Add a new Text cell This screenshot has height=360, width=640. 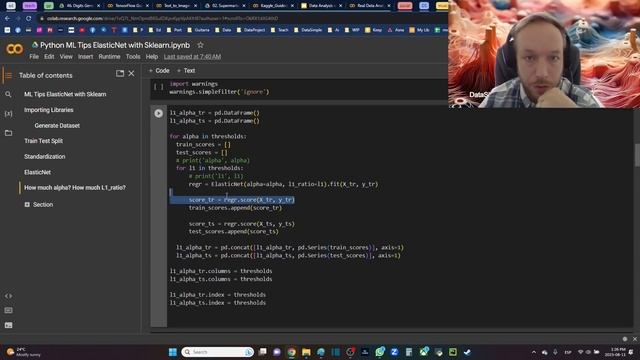[186, 71]
